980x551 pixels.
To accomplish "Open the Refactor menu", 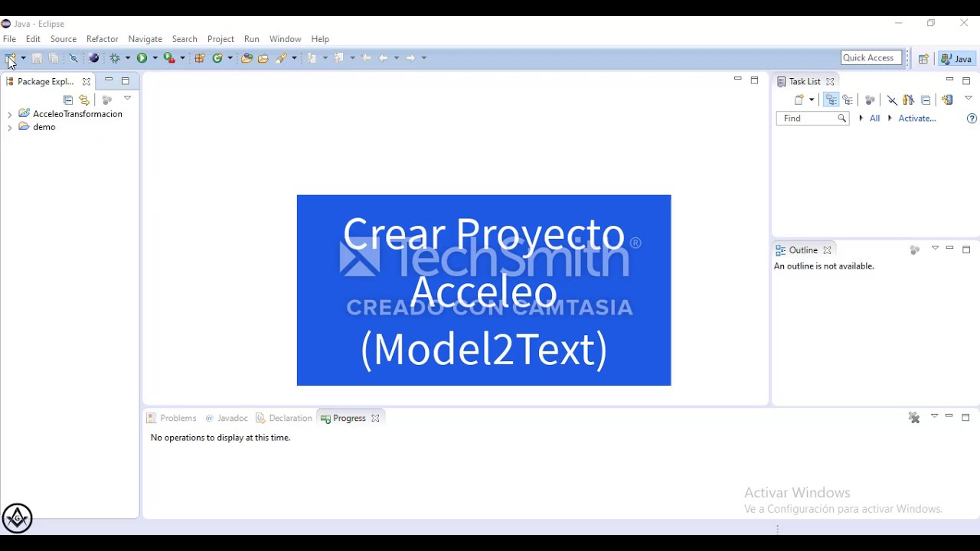I will click(x=102, y=39).
